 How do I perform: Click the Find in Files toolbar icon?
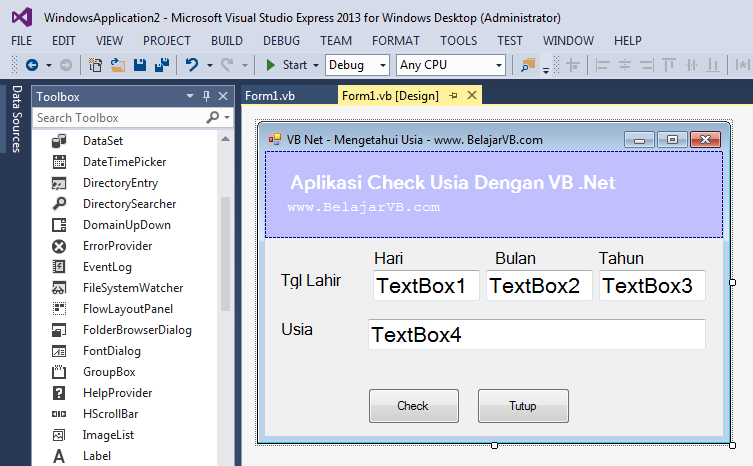528,65
